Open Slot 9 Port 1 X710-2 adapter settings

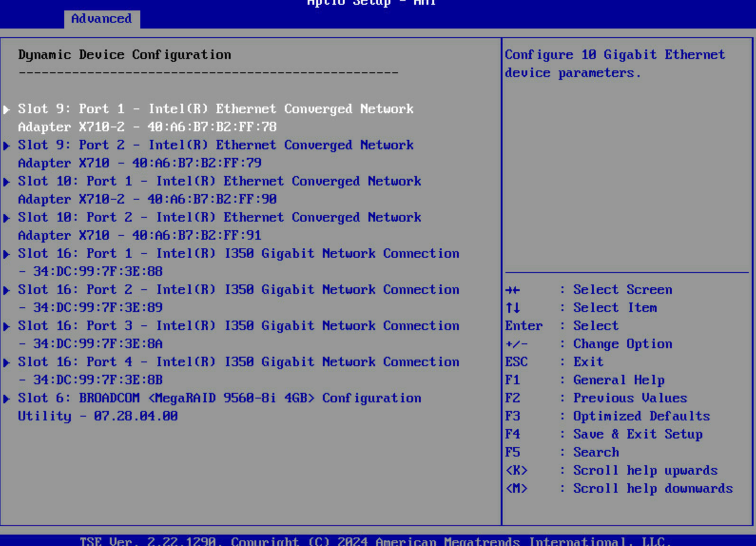[x=216, y=118]
